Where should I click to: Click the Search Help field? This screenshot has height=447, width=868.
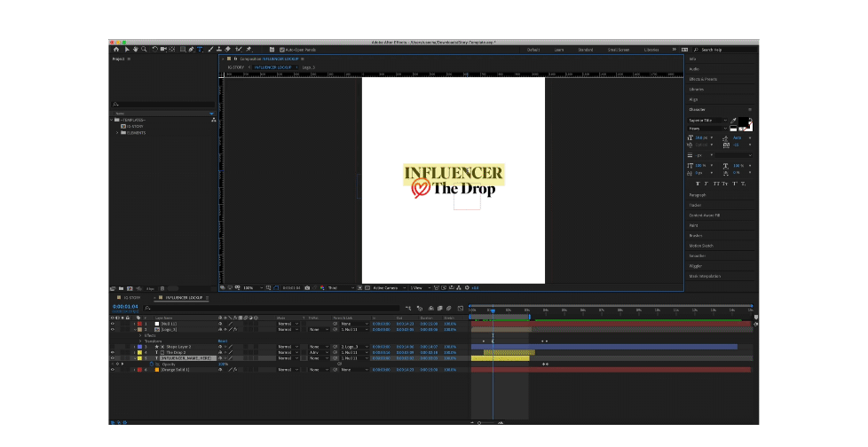pyautogui.click(x=725, y=50)
